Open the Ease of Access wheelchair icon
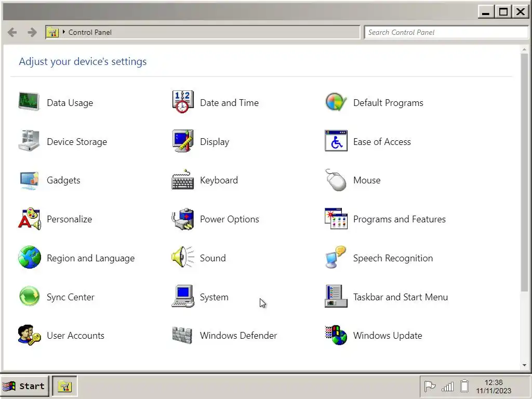 pos(336,140)
